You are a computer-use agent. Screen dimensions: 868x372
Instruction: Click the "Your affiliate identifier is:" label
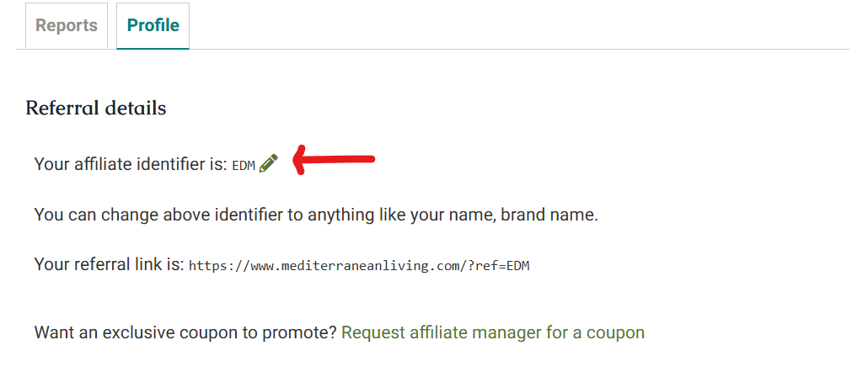[x=131, y=164]
